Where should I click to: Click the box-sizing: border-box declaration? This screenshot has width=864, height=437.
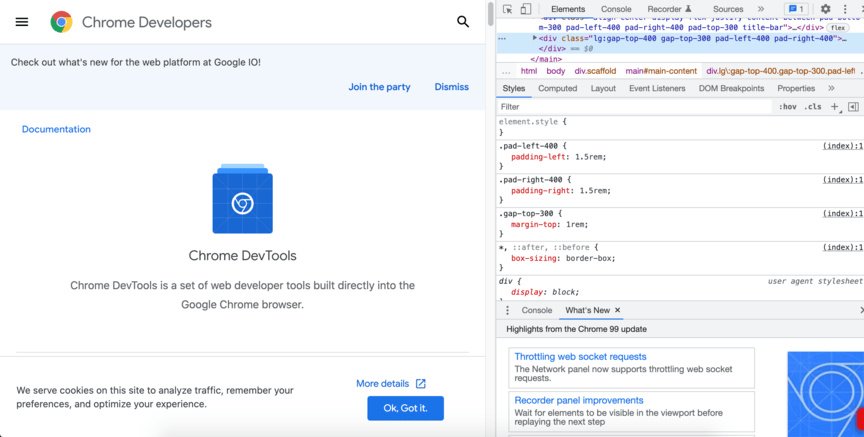(x=563, y=258)
